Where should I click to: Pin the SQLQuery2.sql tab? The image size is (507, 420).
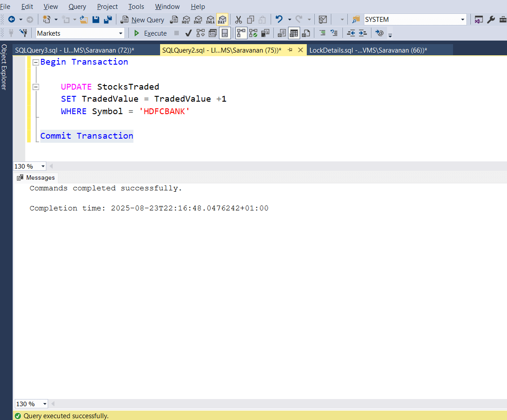point(290,50)
